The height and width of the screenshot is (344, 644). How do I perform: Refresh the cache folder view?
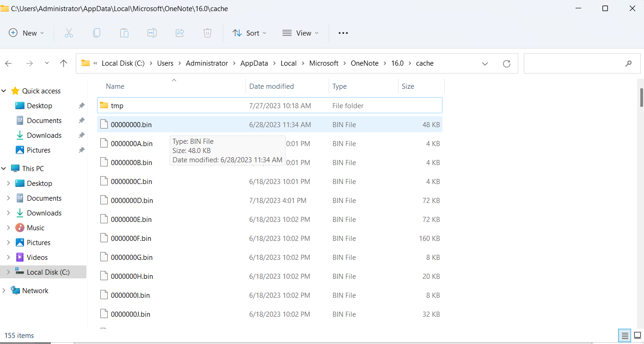point(507,63)
